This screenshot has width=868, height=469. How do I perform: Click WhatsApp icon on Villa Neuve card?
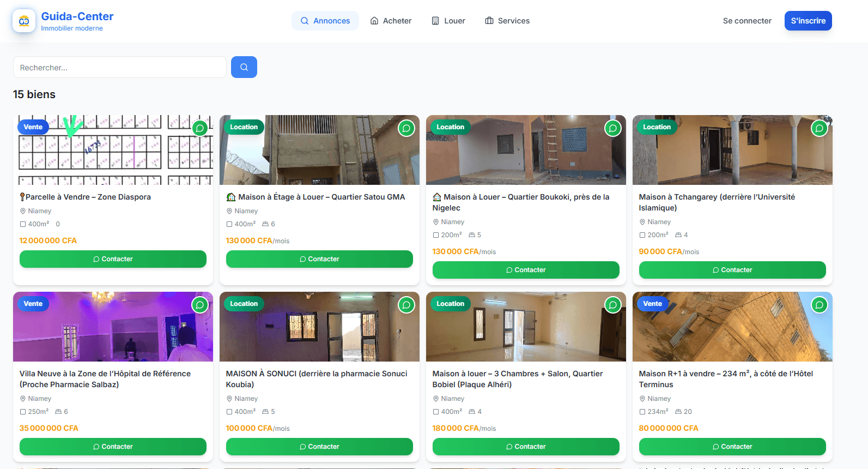[200, 305]
